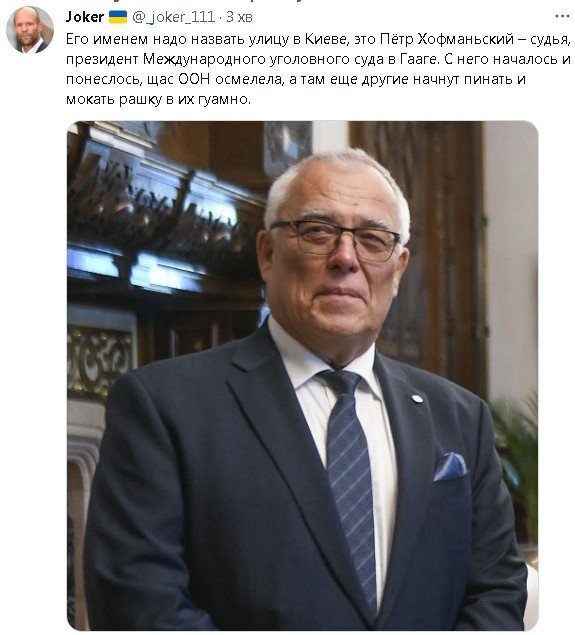Screen dimensions: 575x635
Task: Open the three-dot more options menu
Action: click(562, 16)
